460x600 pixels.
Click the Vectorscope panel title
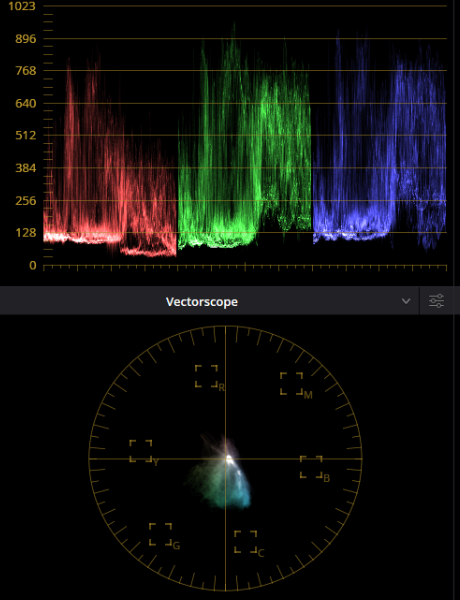pyautogui.click(x=202, y=302)
